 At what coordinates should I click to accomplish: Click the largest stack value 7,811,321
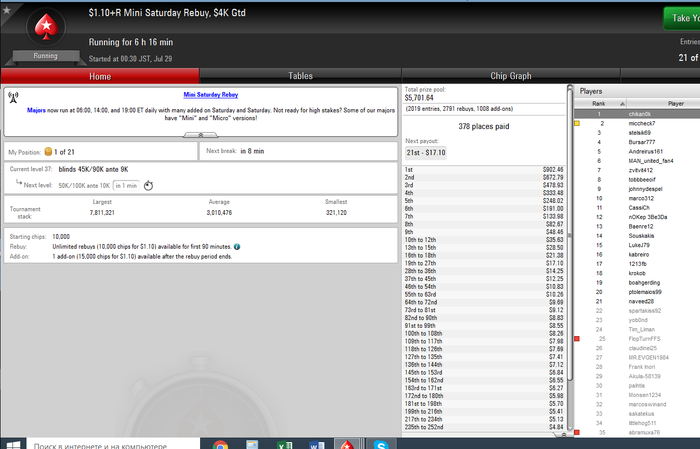pyautogui.click(x=102, y=212)
